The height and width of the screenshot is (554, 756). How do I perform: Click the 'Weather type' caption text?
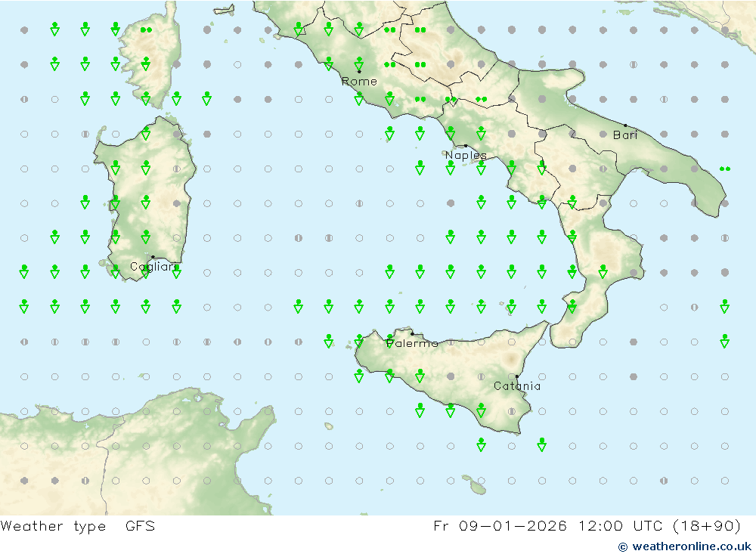[x=53, y=526]
